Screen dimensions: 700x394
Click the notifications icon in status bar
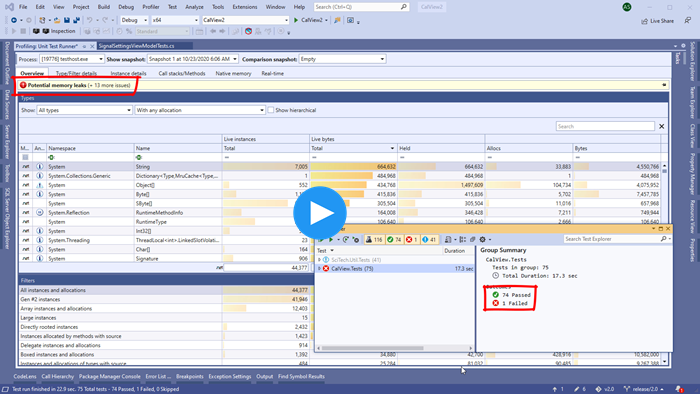coord(679,389)
